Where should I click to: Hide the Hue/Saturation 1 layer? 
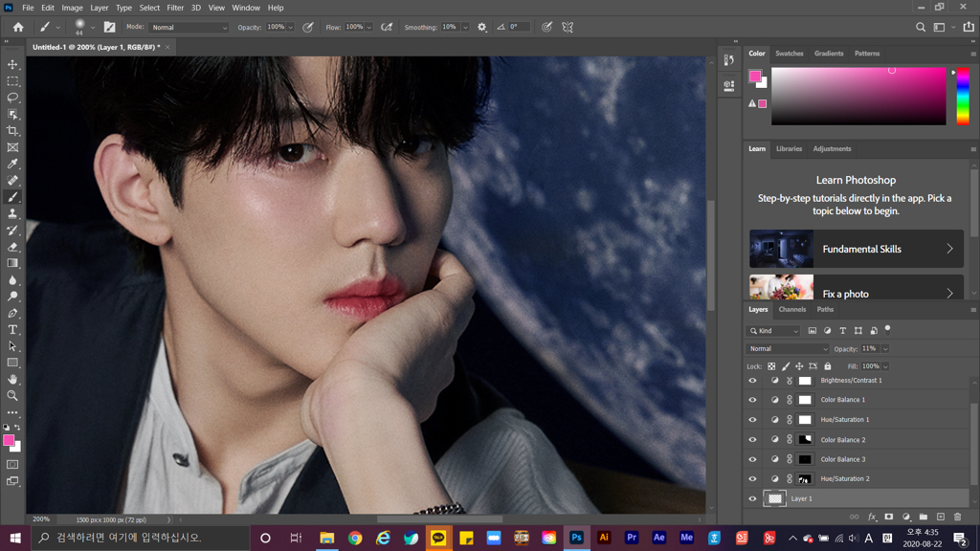[752, 420]
